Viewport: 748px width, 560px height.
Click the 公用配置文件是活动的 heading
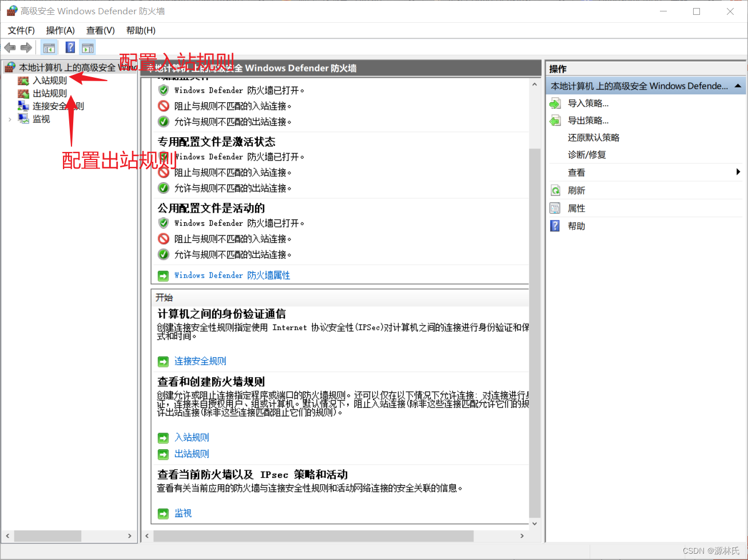click(211, 208)
